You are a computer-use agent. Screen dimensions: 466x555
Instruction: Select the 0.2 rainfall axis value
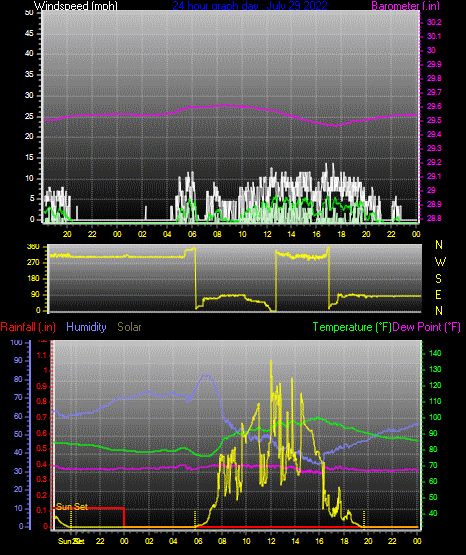pyautogui.click(x=42, y=495)
